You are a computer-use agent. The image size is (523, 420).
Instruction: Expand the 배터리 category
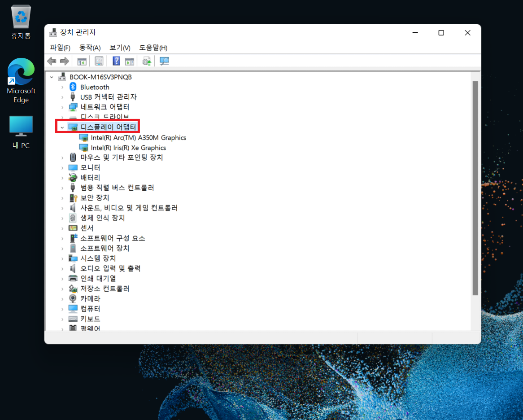click(62, 178)
